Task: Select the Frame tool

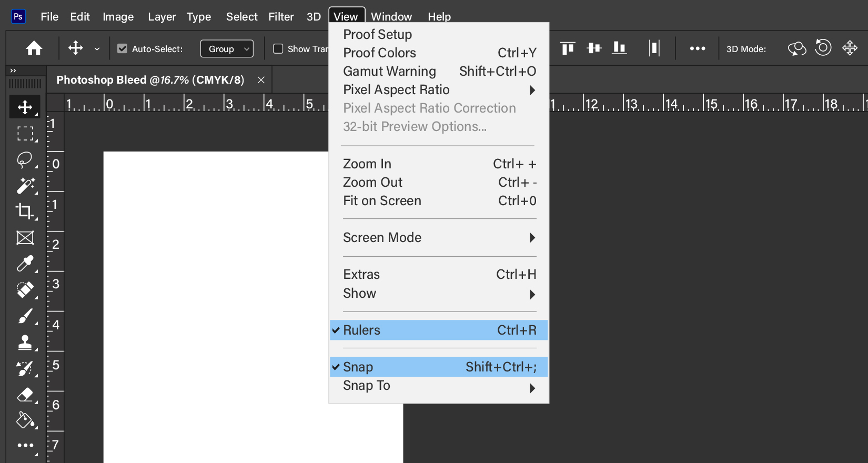Action: [x=25, y=238]
